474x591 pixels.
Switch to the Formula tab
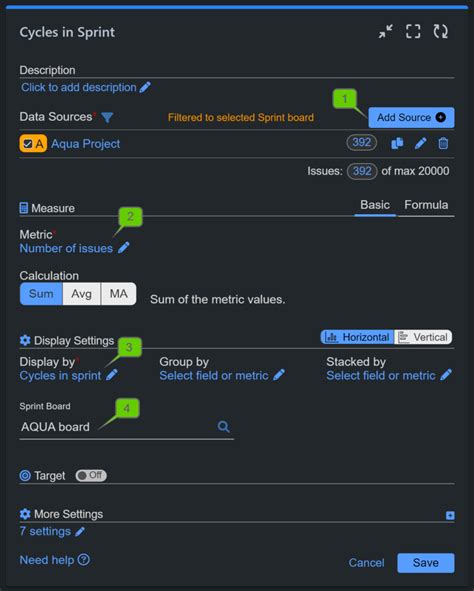[x=426, y=205]
